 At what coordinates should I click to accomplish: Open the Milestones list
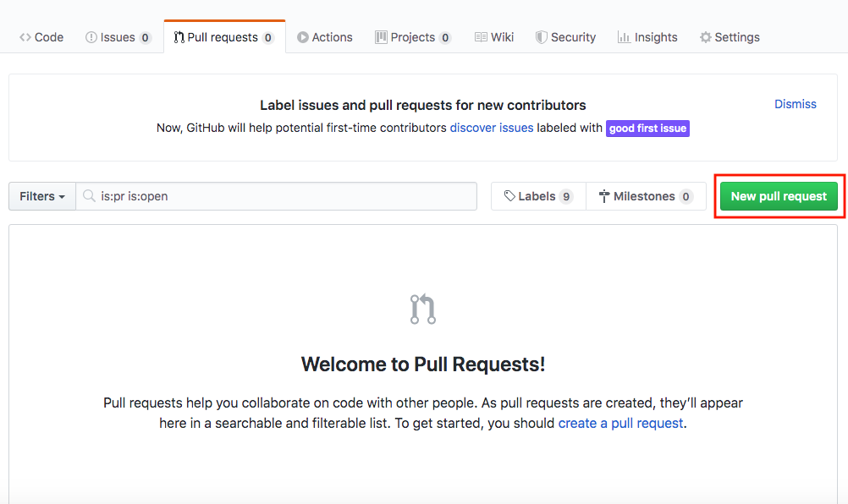(646, 196)
